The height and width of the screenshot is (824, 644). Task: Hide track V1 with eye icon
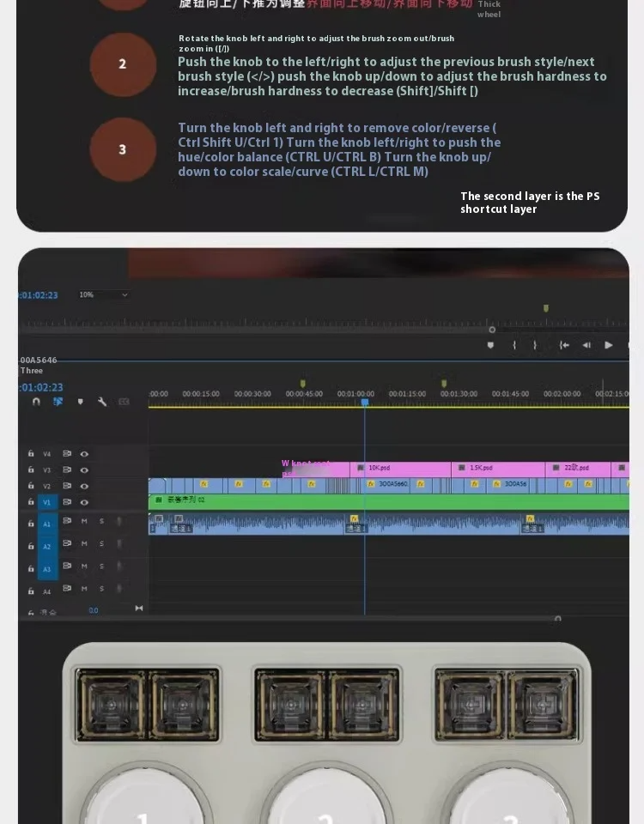(x=84, y=502)
